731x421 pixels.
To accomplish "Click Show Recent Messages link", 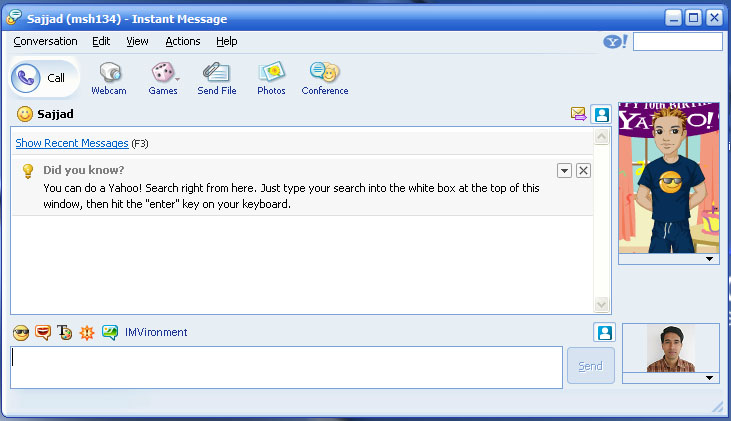I will coord(72,143).
